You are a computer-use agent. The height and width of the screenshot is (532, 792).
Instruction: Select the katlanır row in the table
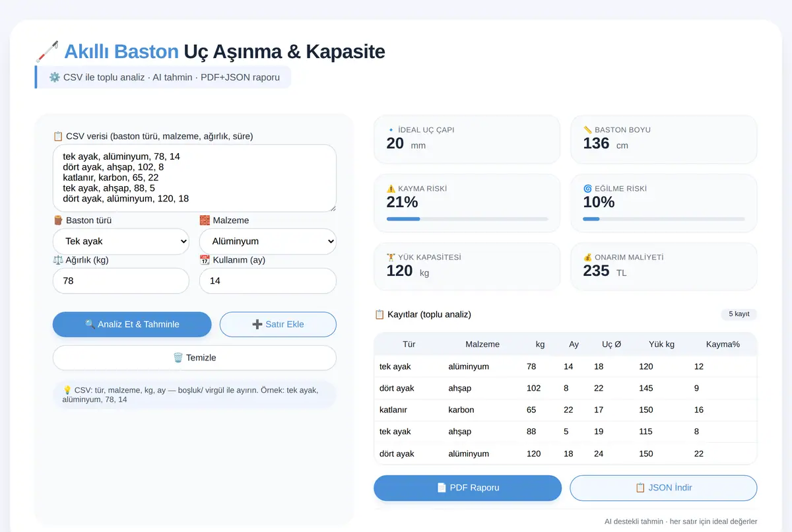point(566,410)
